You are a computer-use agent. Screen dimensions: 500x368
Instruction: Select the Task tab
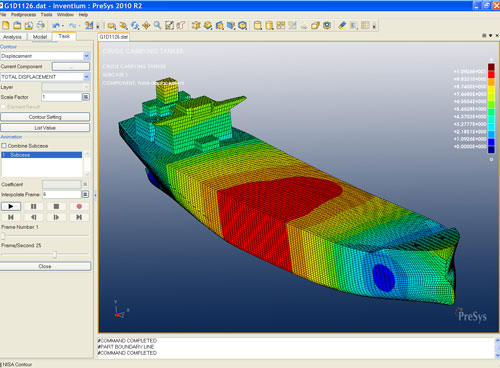pyautogui.click(x=64, y=36)
